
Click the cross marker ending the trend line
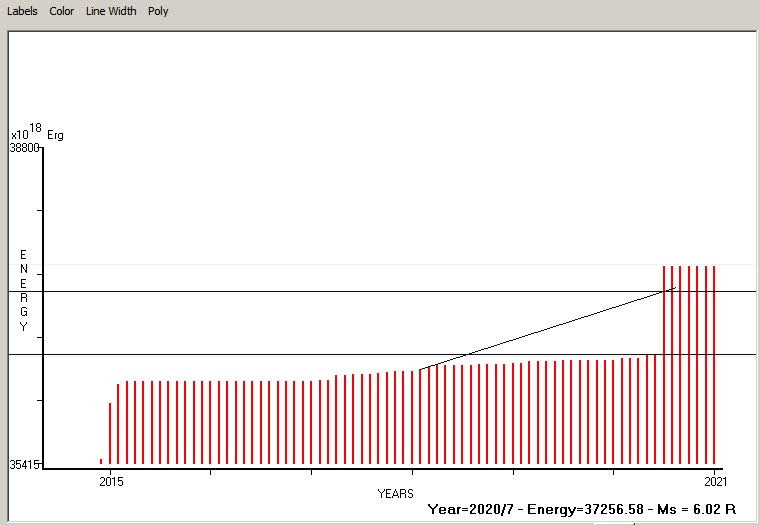(x=671, y=289)
